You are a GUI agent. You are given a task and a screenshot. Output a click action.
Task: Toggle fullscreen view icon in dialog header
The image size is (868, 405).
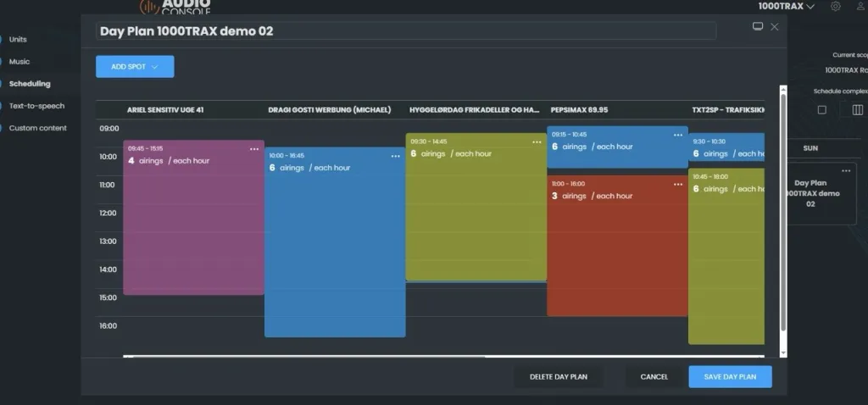point(758,27)
